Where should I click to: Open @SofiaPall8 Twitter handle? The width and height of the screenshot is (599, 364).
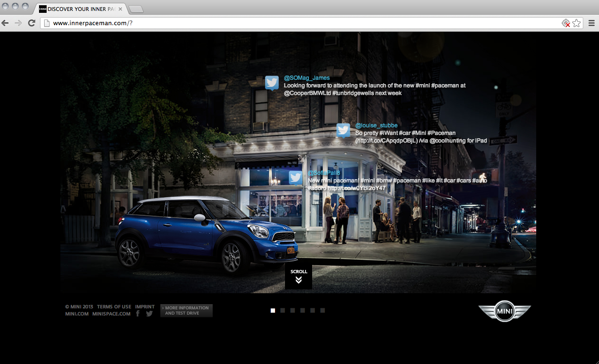click(x=324, y=173)
